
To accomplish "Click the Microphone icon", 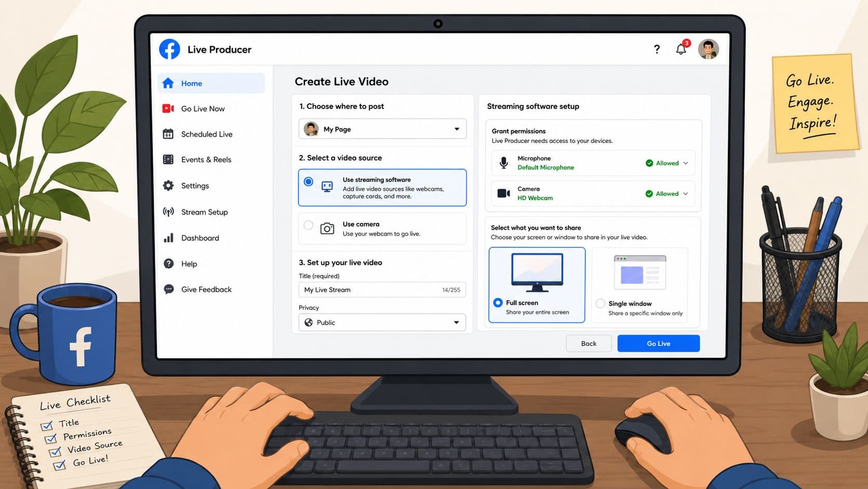I will 504,163.
